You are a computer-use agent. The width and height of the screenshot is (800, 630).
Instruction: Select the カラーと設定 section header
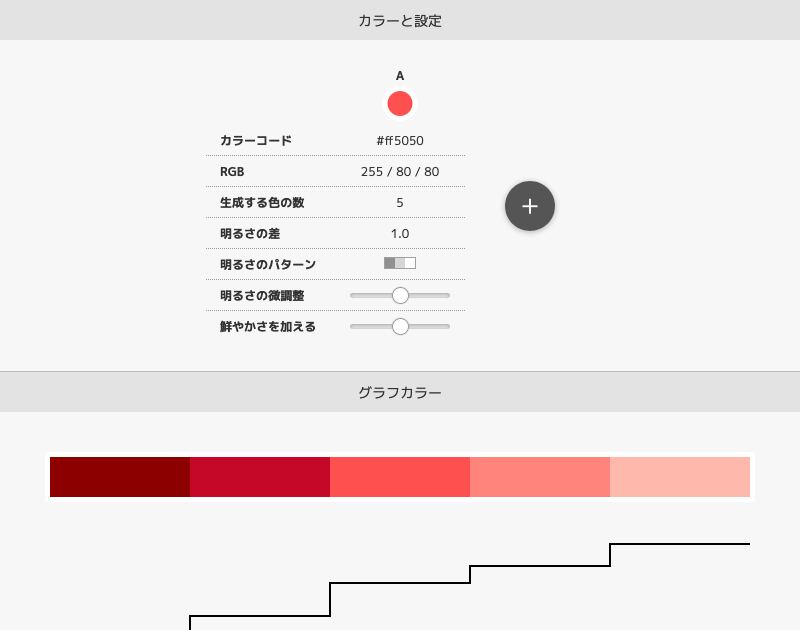point(400,19)
